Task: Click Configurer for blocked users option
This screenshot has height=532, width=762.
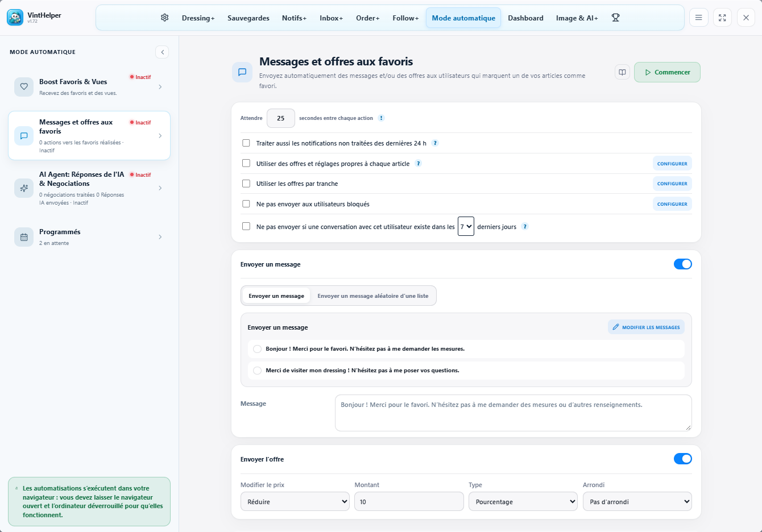Action: click(x=672, y=203)
